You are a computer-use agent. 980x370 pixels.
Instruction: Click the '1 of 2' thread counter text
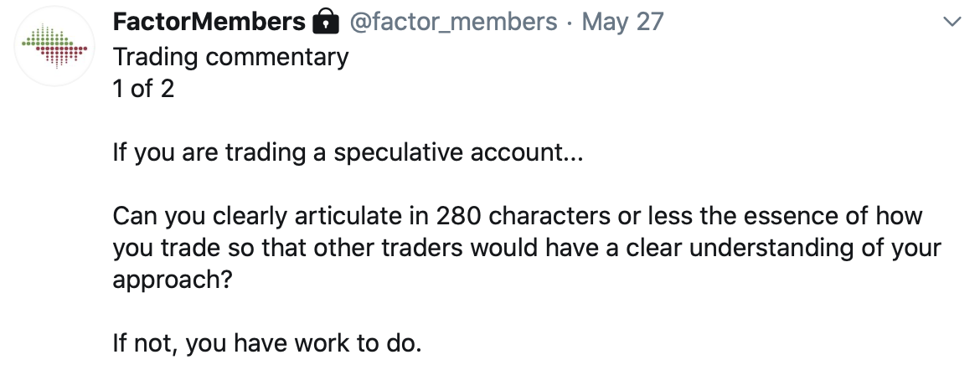(143, 89)
